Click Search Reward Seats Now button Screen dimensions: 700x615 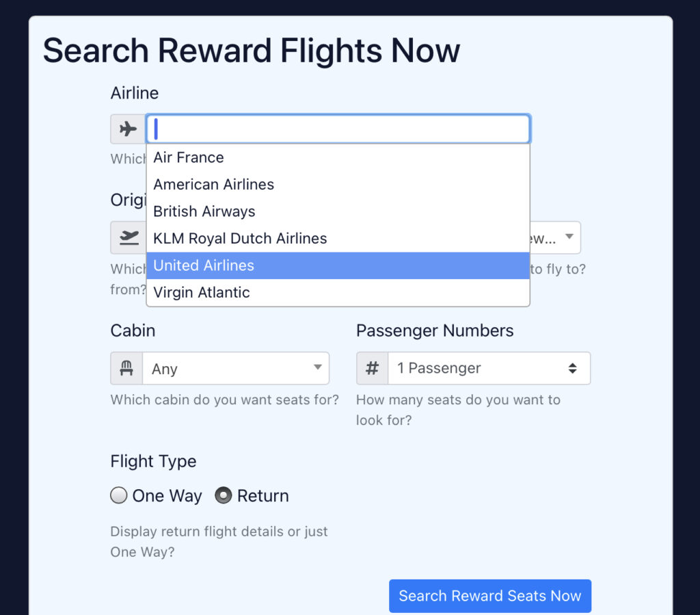(x=490, y=596)
